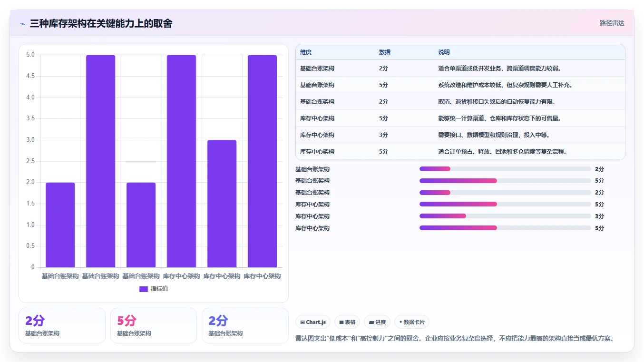The width and height of the screenshot is (644, 362).
Task: Click the 1.5 y-axis tick label
Action: tap(30, 204)
